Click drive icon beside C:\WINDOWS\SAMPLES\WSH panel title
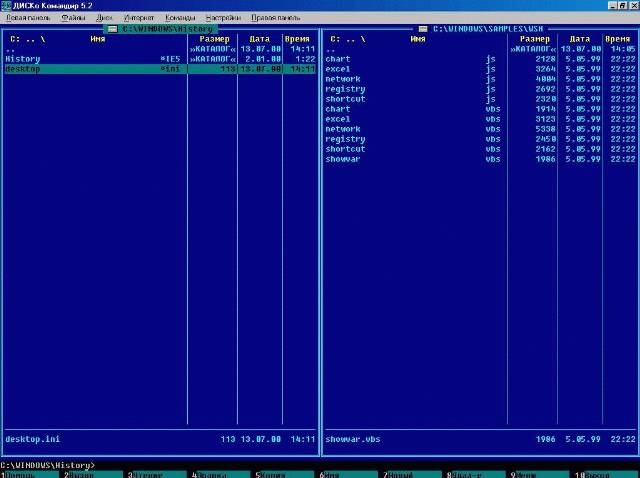This screenshot has height=478, width=640. point(423,29)
